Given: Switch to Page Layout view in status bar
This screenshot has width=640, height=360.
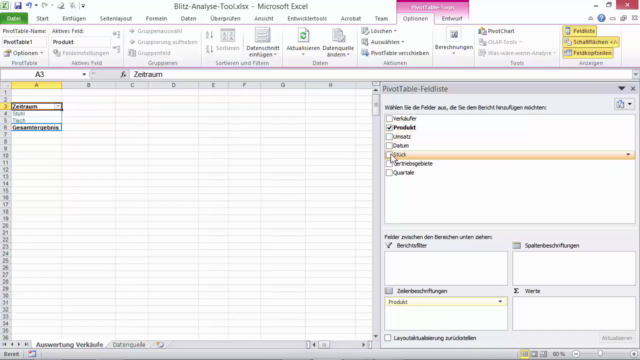Looking at the screenshot, I should 534,354.
